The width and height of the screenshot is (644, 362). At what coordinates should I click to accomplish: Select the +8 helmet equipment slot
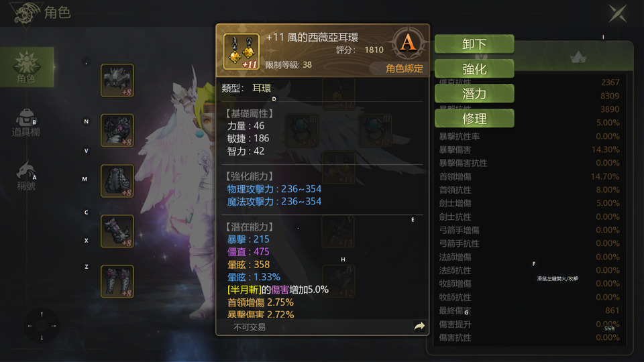(x=117, y=80)
